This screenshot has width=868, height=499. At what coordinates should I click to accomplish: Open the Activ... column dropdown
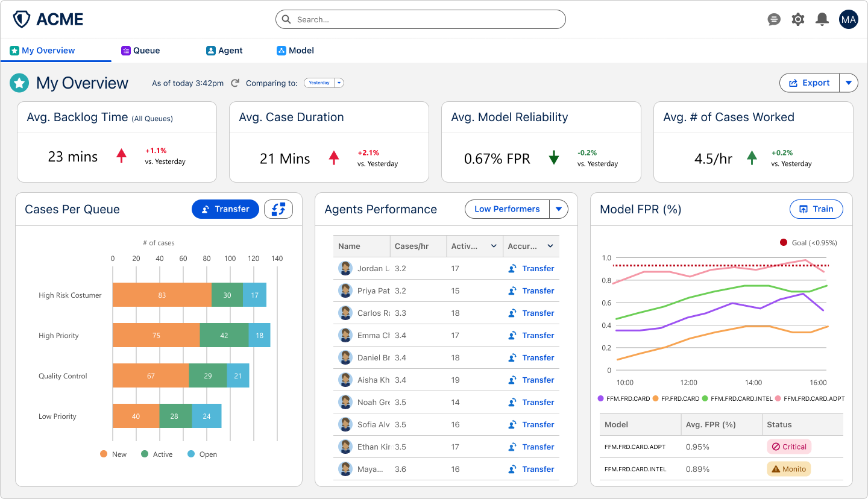click(x=494, y=246)
